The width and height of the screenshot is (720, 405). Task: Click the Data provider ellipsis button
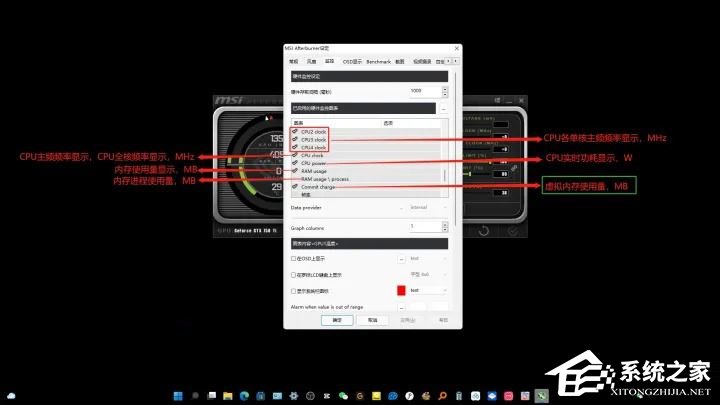(x=402, y=208)
